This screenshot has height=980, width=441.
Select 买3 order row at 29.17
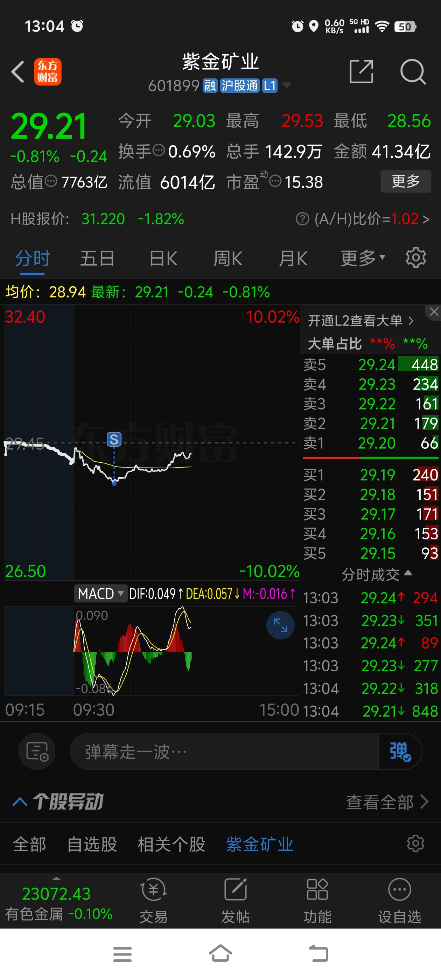[371, 514]
